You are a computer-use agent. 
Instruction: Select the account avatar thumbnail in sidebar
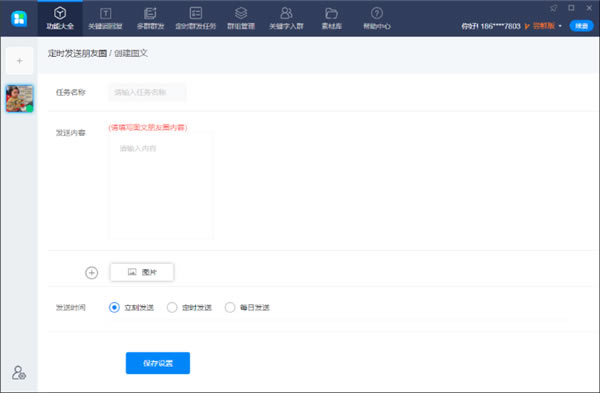pyautogui.click(x=20, y=98)
